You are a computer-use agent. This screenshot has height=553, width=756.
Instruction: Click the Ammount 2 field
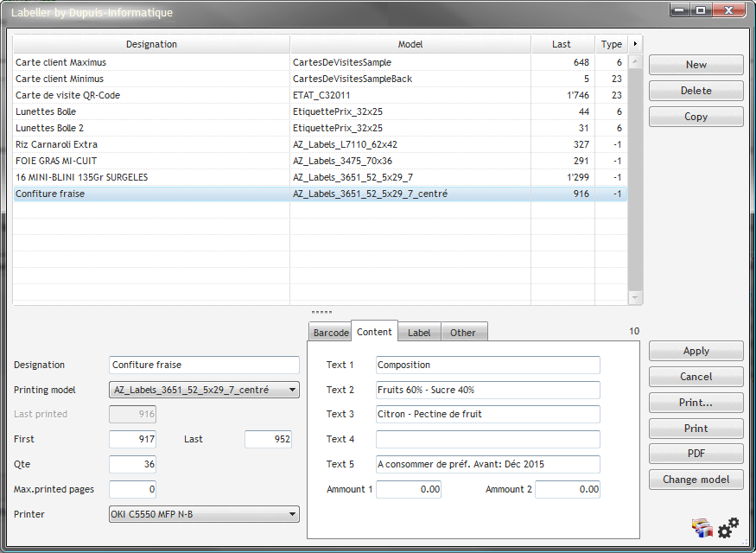(568, 489)
